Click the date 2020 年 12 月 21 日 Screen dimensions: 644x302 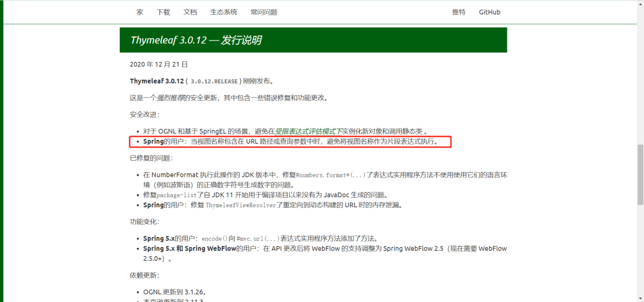coord(159,64)
